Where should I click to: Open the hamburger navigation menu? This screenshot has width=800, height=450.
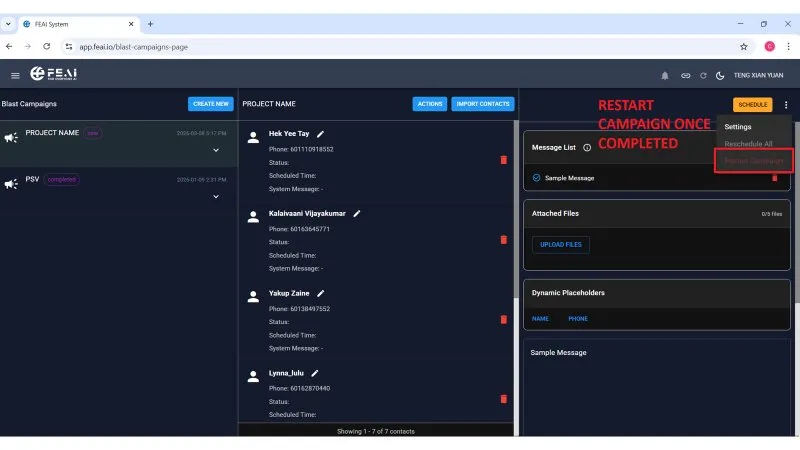pyautogui.click(x=15, y=76)
